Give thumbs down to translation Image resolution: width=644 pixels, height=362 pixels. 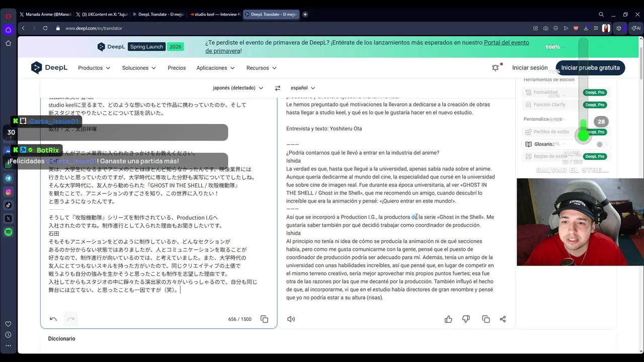pyautogui.click(x=466, y=319)
